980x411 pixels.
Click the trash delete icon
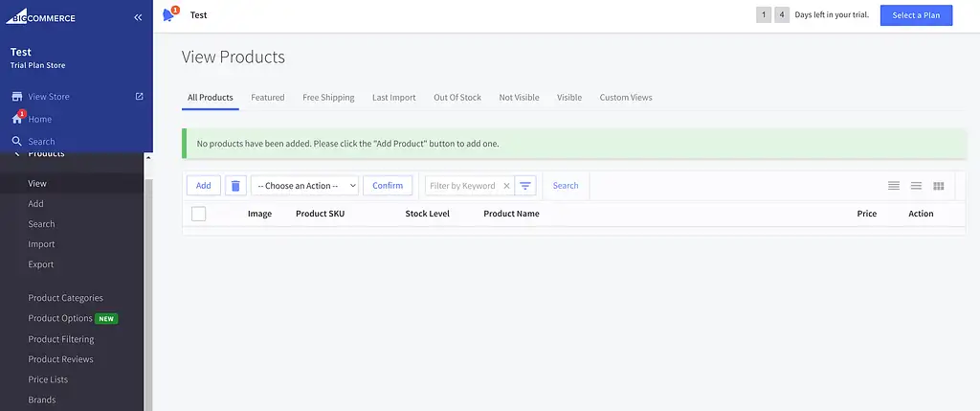pyautogui.click(x=235, y=186)
